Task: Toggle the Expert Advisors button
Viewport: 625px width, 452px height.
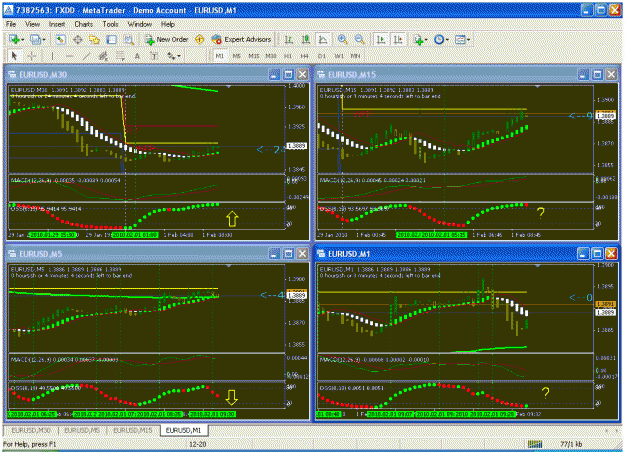Action: pos(241,39)
